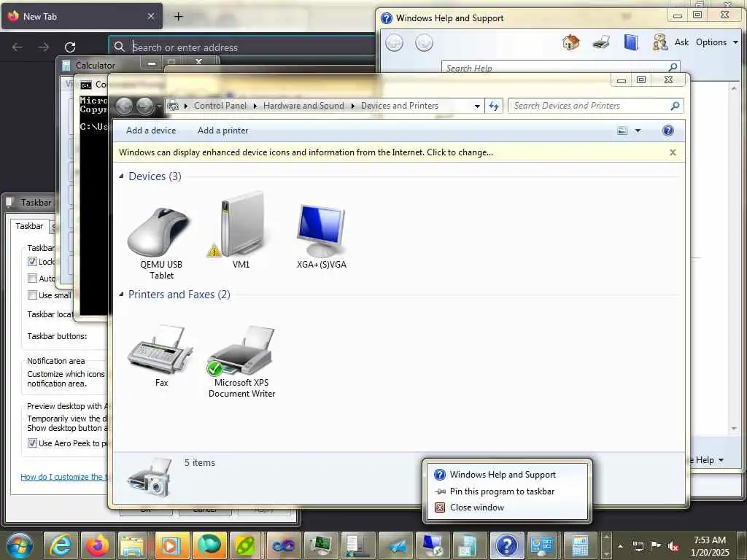Open Windows Media Player from taskbar
The height and width of the screenshot is (560, 747).
[171, 545]
